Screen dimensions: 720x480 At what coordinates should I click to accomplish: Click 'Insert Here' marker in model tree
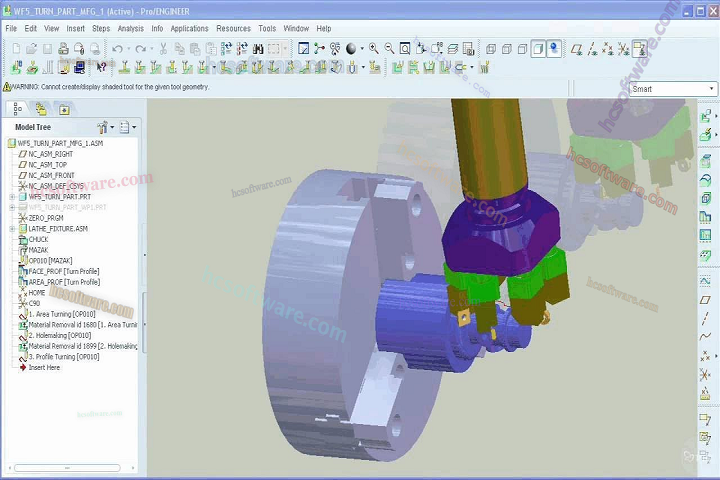(44, 367)
